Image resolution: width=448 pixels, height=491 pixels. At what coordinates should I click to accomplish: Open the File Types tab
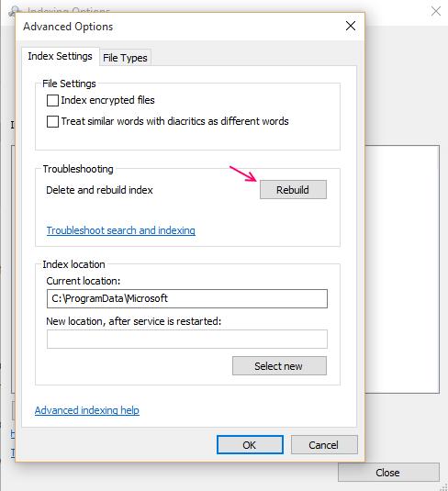tap(125, 58)
